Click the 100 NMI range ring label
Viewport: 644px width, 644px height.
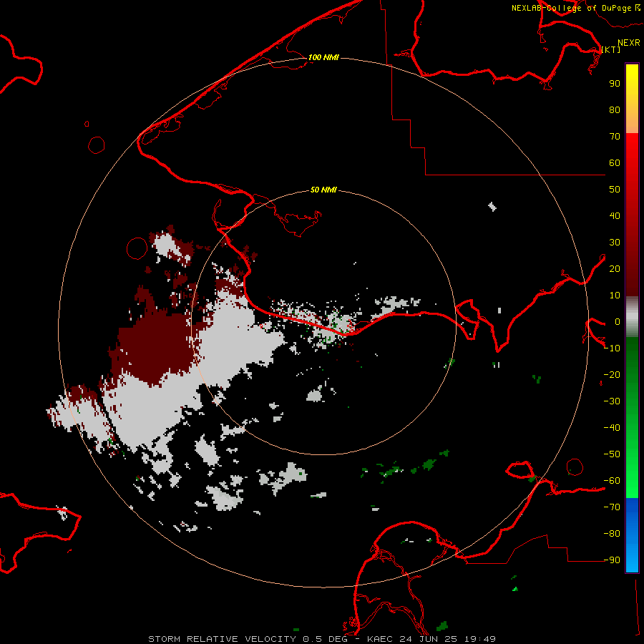point(323,57)
